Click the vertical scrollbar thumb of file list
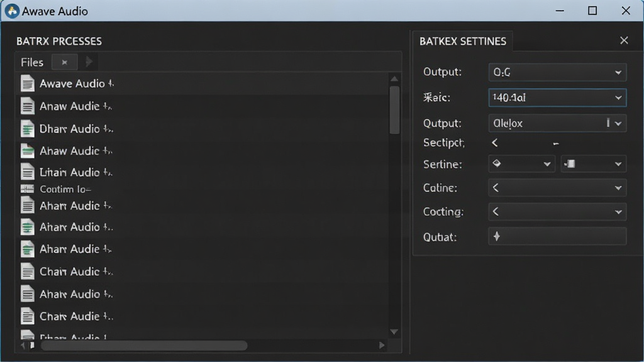The width and height of the screenshot is (644, 362). [x=394, y=110]
